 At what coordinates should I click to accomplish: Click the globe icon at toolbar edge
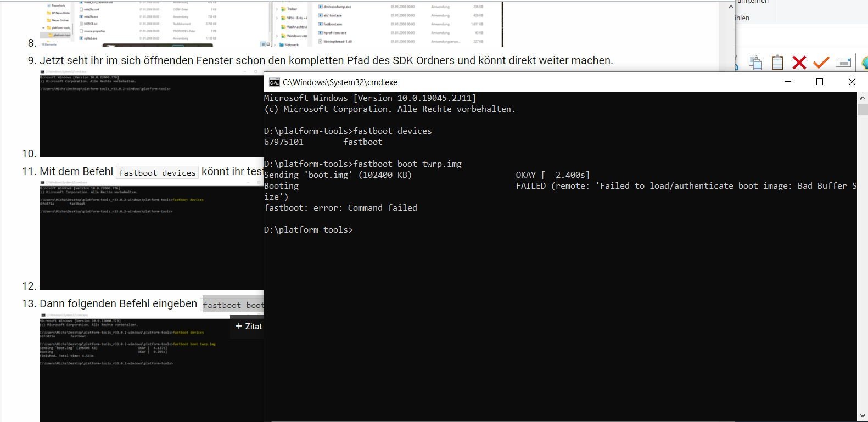864,63
